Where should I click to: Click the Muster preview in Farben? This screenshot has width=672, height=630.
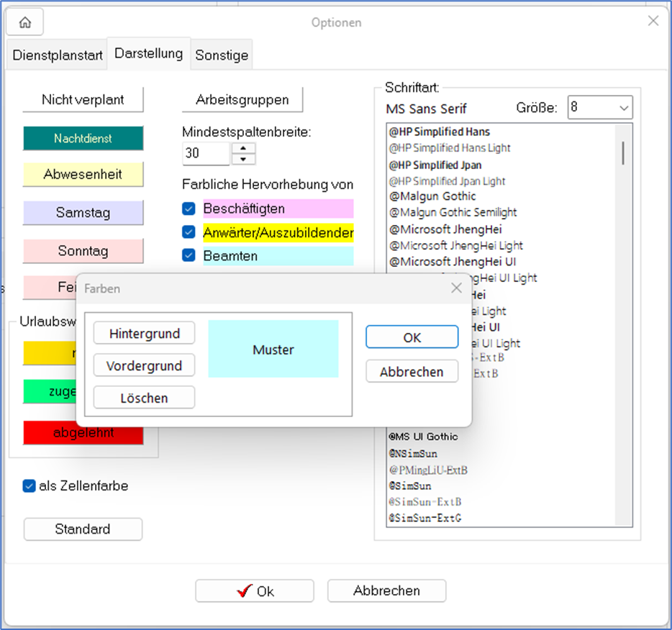pyautogui.click(x=273, y=349)
